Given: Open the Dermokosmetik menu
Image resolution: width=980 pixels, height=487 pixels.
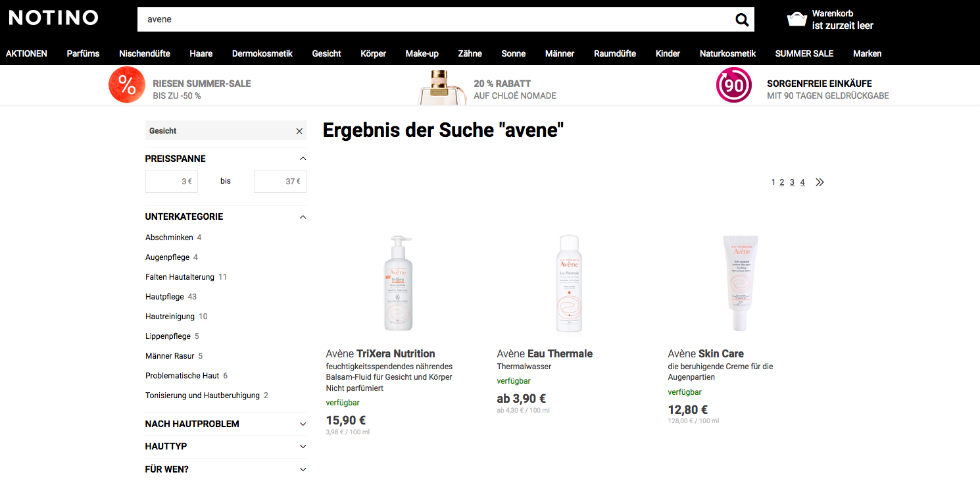Looking at the screenshot, I should [x=262, y=53].
